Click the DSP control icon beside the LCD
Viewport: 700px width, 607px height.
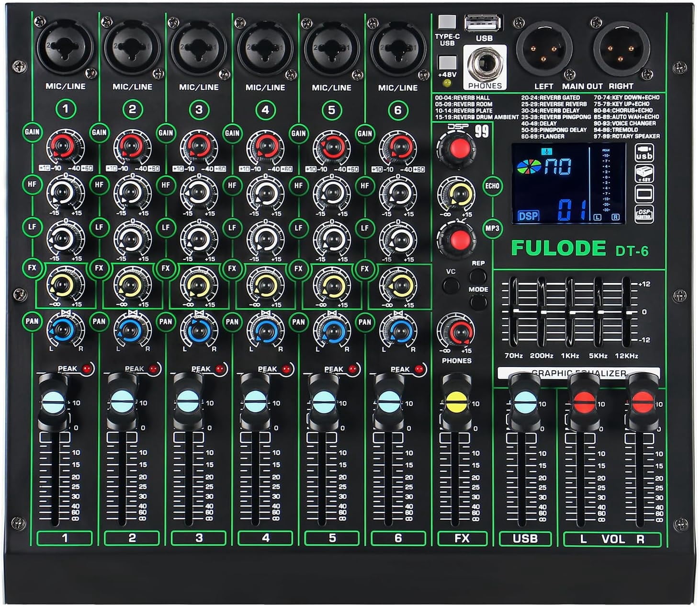[644, 214]
